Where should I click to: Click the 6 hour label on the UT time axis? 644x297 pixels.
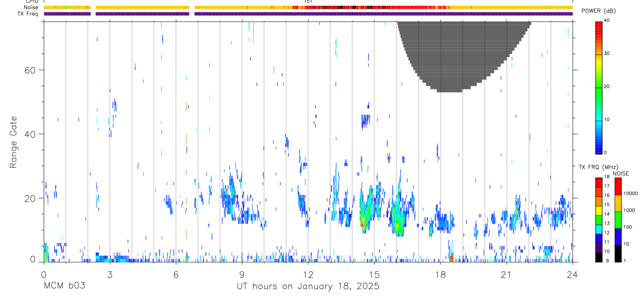point(176,274)
